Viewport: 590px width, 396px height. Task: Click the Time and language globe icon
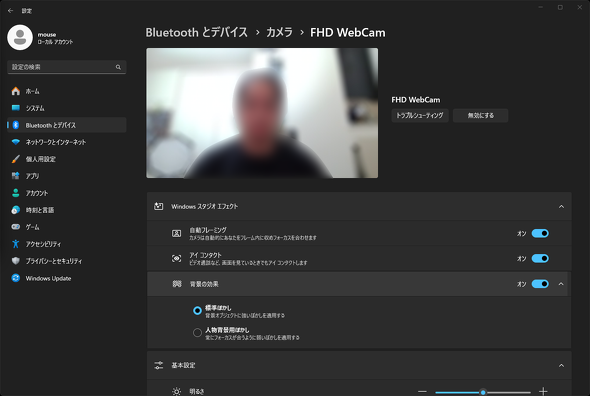coord(15,210)
